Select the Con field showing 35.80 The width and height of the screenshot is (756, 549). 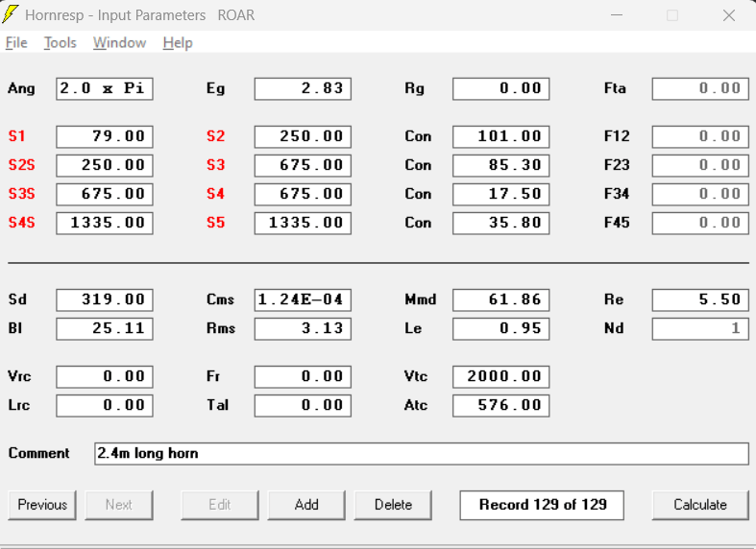pos(500,224)
